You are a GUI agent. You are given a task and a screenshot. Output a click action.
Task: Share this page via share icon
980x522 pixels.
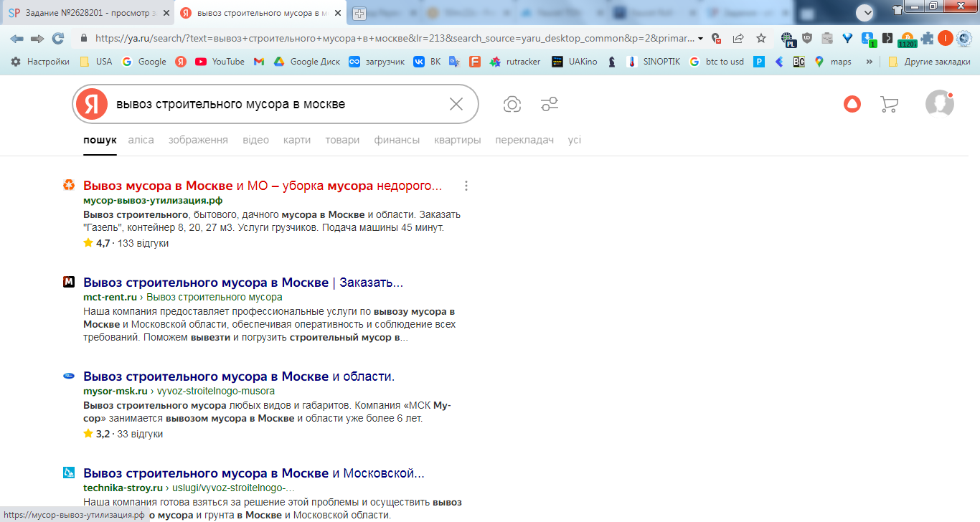tap(738, 39)
